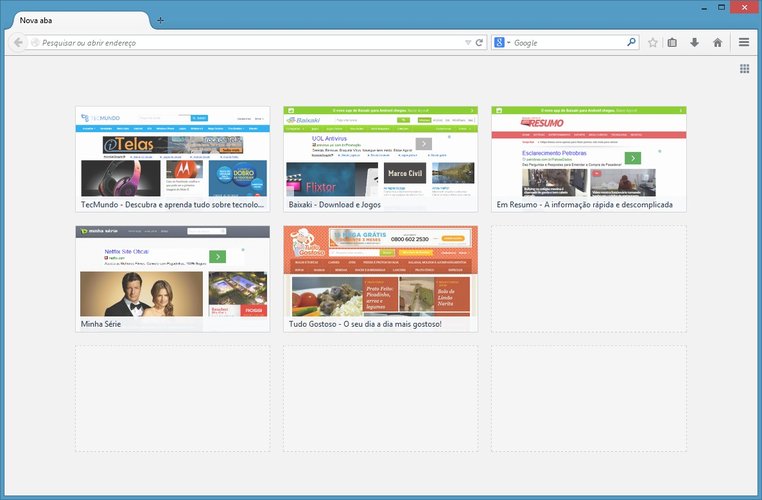Run search with the magnifying glass icon
The height and width of the screenshot is (500, 762).
pyautogui.click(x=631, y=42)
